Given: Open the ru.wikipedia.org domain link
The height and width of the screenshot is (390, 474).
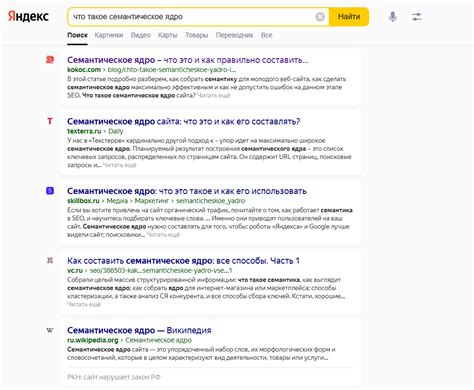Looking at the screenshot, I should coord(93,340).
